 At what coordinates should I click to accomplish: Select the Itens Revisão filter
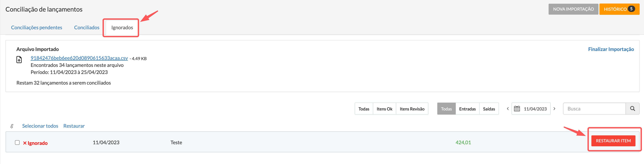pyautogui.click(x=412, y=109)
